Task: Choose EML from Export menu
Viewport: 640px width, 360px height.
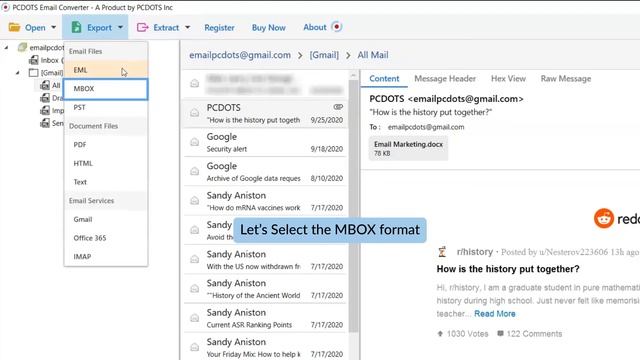Action: (x=106, y=70)
